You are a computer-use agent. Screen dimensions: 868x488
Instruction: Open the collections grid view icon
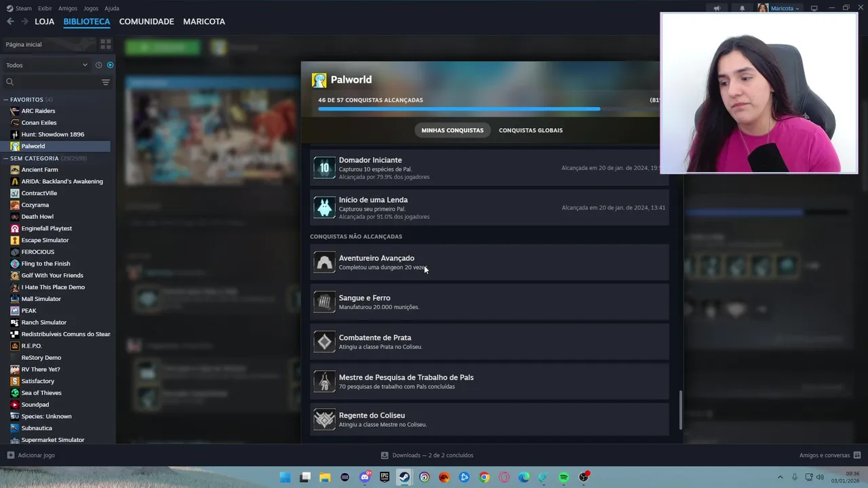pos(106,44)
